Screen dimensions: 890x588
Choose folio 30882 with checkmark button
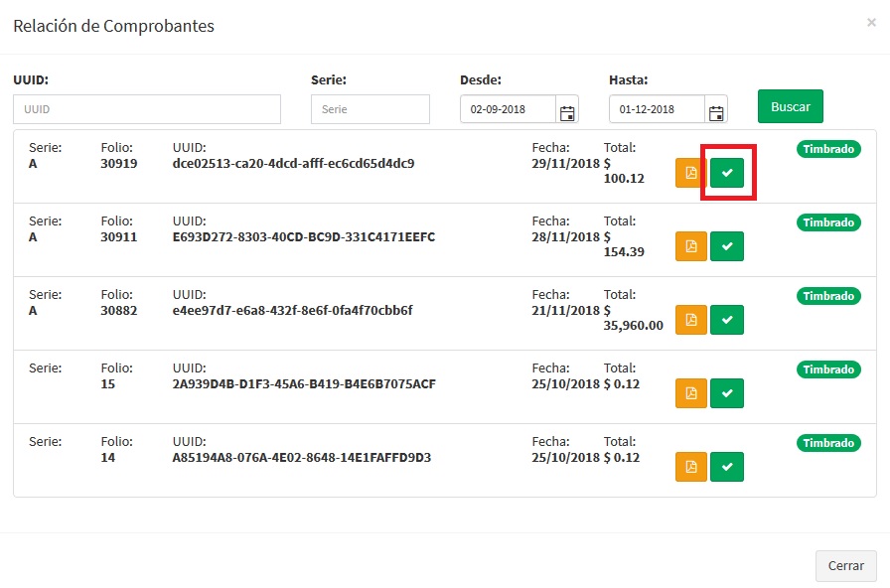click(727, 320)
